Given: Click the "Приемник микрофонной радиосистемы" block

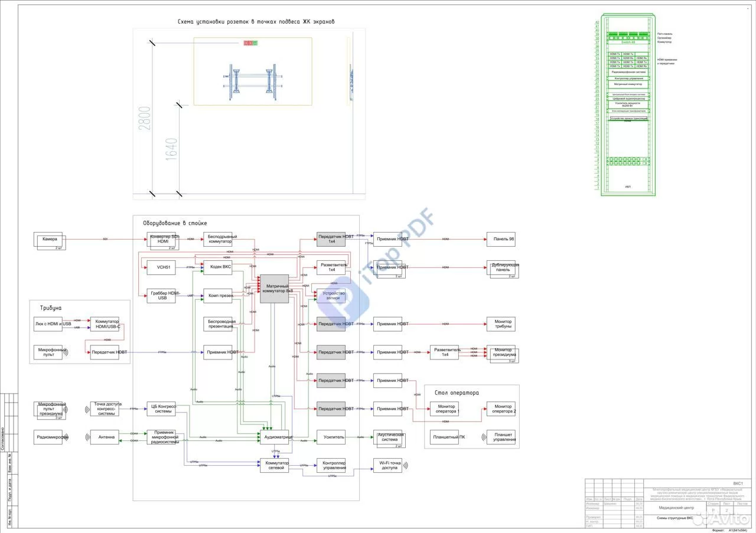Looking at the screenshot, I should coord(162,437).
